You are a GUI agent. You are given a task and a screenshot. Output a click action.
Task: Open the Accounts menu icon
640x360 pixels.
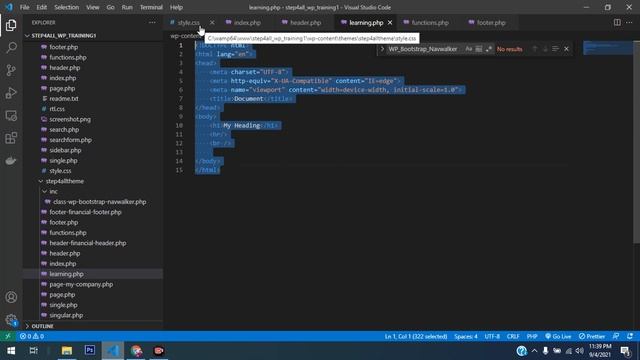[x=11, y=297]
